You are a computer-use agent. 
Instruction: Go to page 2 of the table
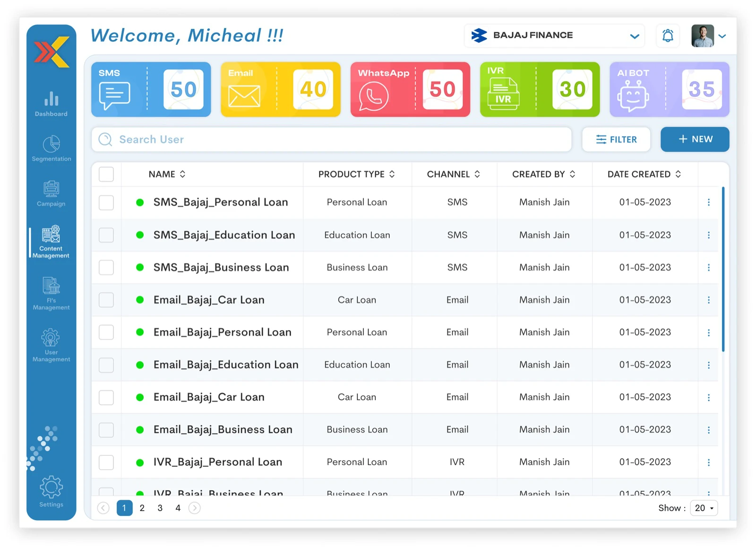click(x=142, y=508)
